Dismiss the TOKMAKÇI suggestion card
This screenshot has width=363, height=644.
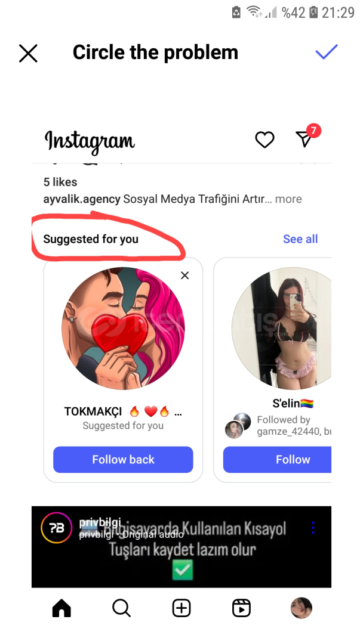(184, 275)
